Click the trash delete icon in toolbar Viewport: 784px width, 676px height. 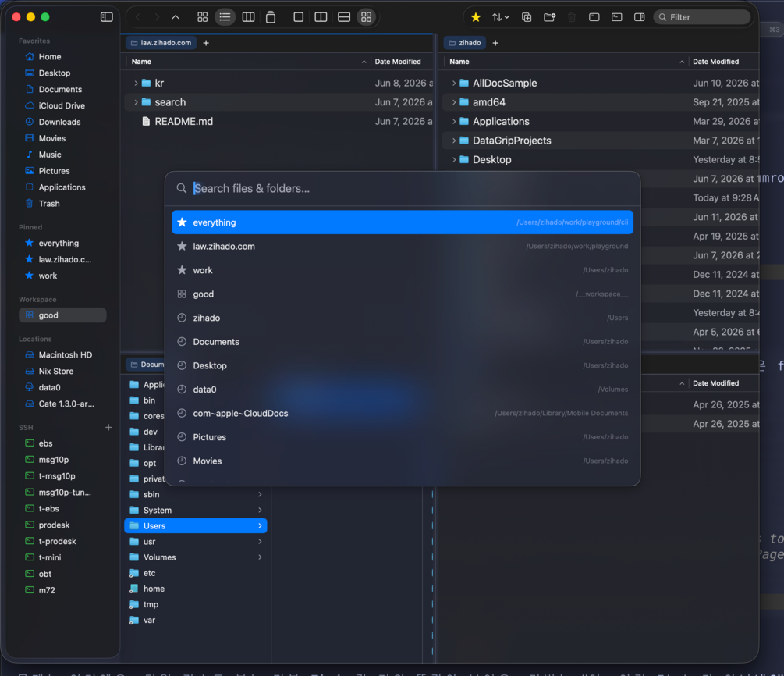(x=572, y=17)
